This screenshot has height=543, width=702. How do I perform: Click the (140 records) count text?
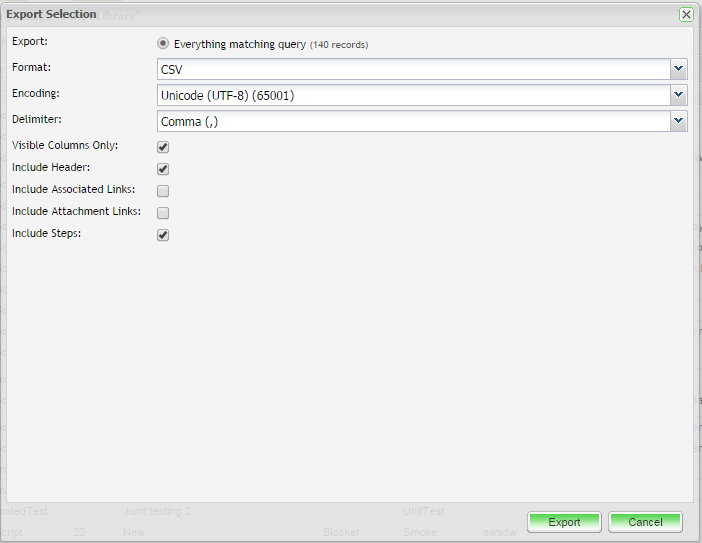338,45
